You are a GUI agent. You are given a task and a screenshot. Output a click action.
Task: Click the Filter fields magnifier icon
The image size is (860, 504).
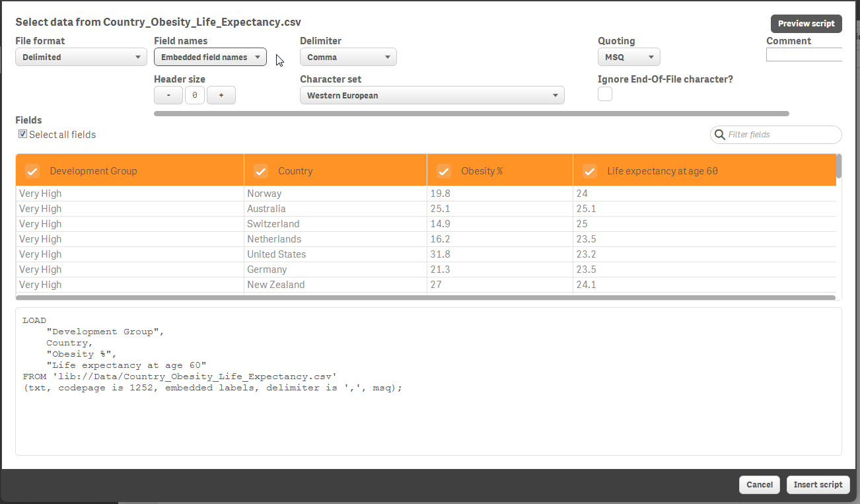[719, 135]
